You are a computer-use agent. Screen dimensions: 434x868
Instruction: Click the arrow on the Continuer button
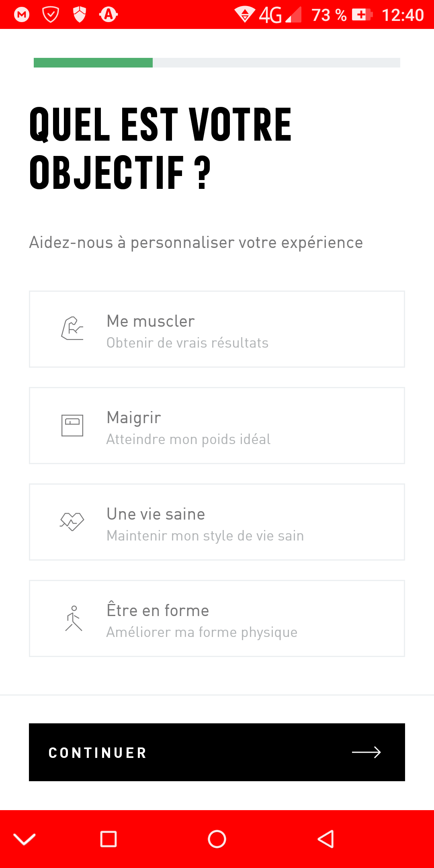pos(366,752)
